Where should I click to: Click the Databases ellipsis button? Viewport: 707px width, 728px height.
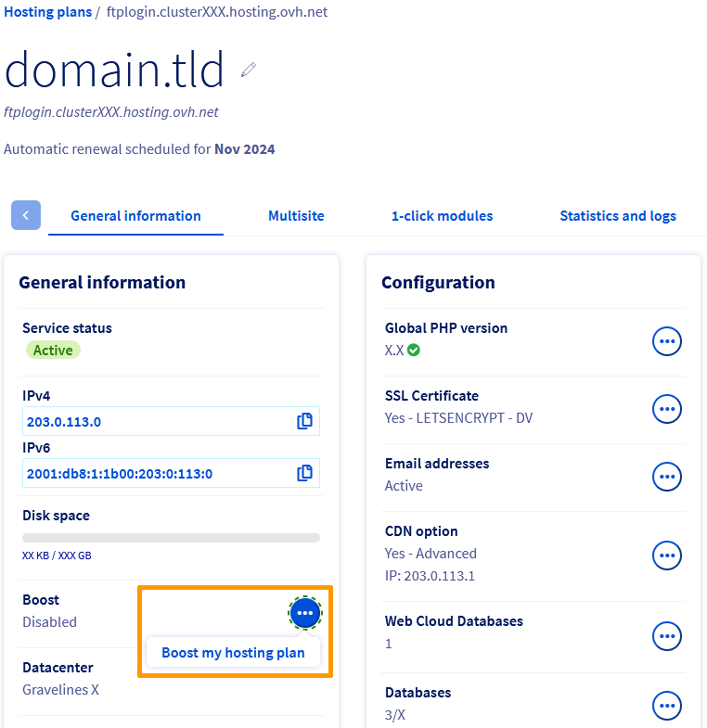(x=667, y=706)
